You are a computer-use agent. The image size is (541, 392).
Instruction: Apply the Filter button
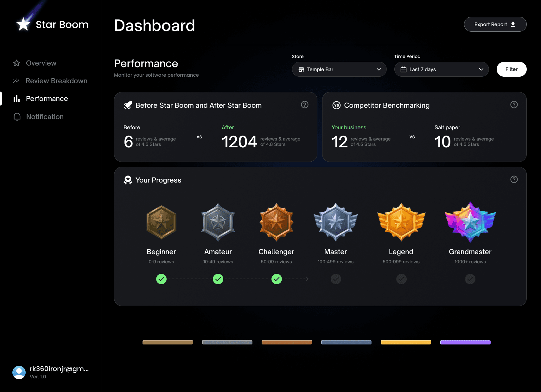coord(512,69)
